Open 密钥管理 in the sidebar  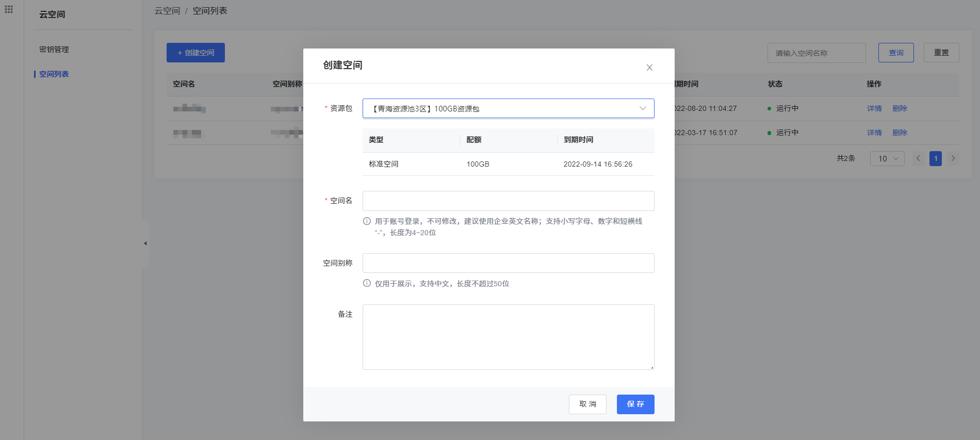(54, 50)
